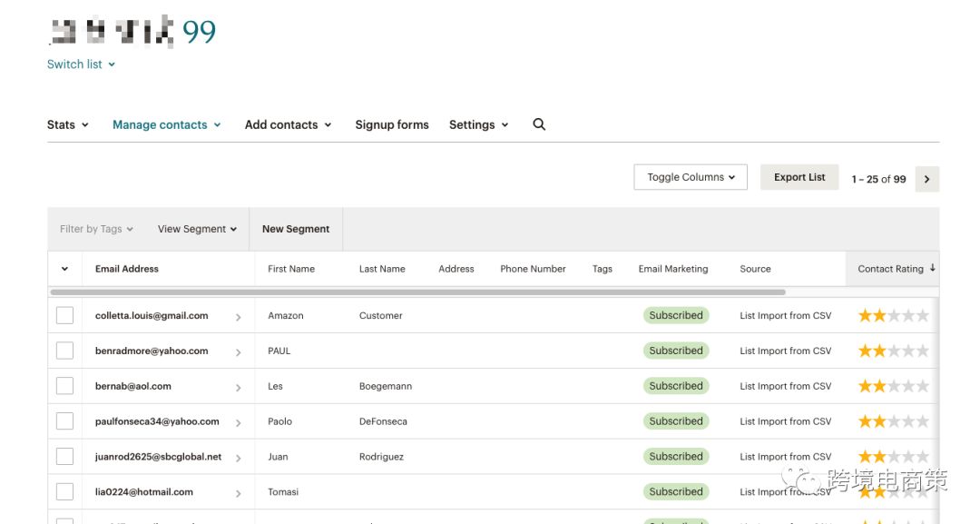Screen dimensions: 980x524
Task: Open contact arrow for benradmore@yahoo.com
Action: tap(238, 352)
